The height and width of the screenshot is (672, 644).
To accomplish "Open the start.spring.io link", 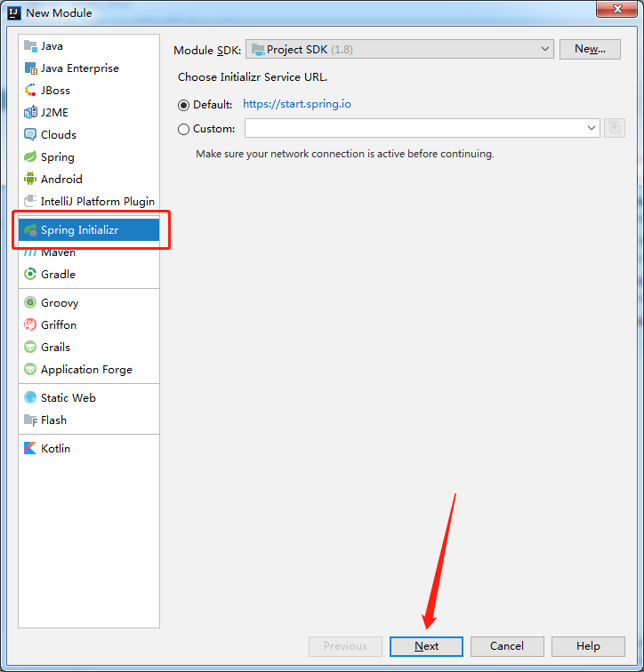I will tap(297, 104).
